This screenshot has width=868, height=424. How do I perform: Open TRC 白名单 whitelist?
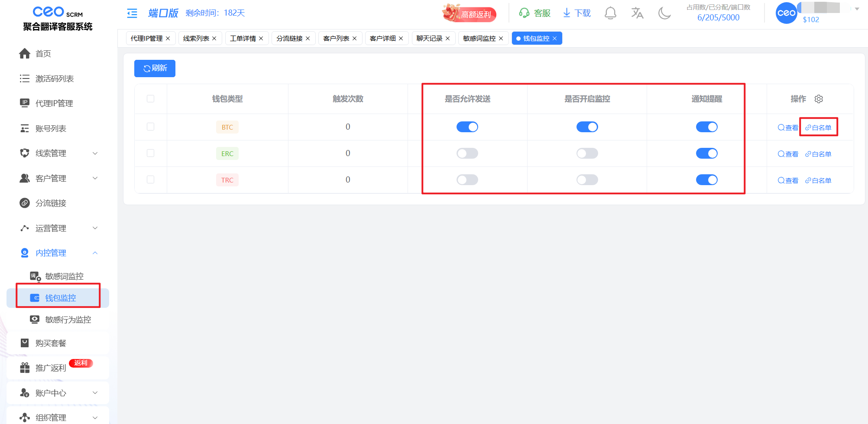tap(818, 180)
